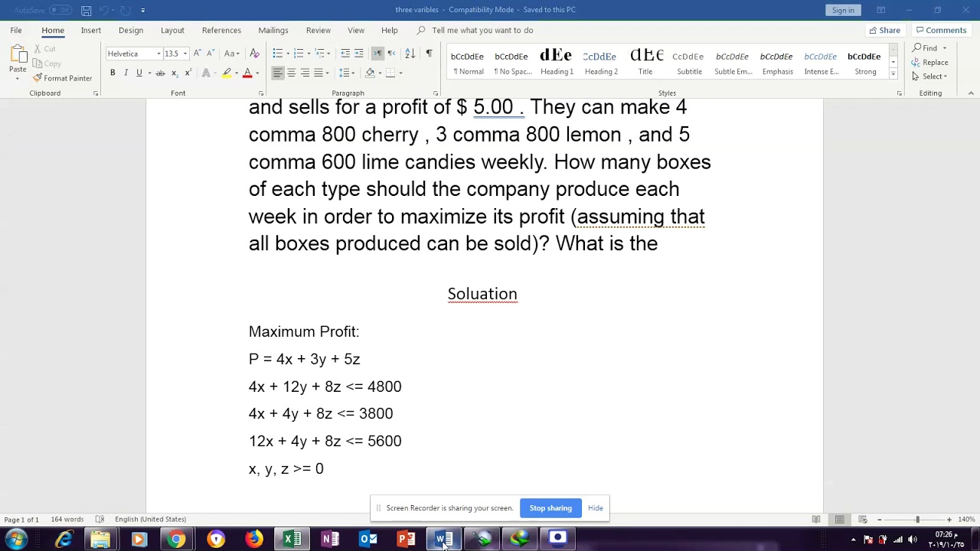Click the Share button
The height and width of the screenshot is (551, 980).
[x=884, y=30]
